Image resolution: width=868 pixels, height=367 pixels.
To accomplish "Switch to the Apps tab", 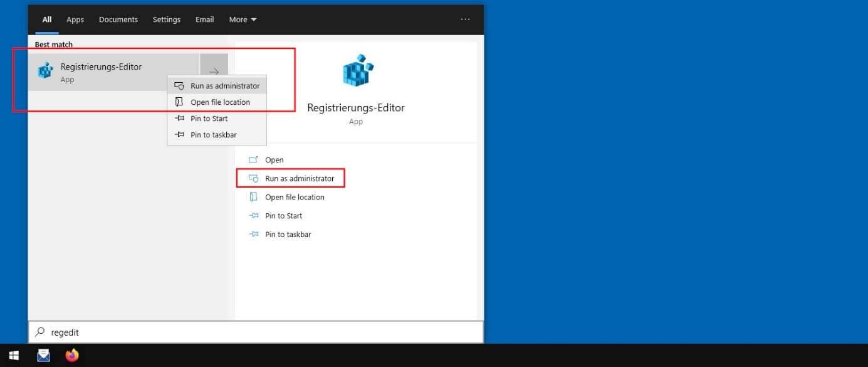I will tap(75, 19).
